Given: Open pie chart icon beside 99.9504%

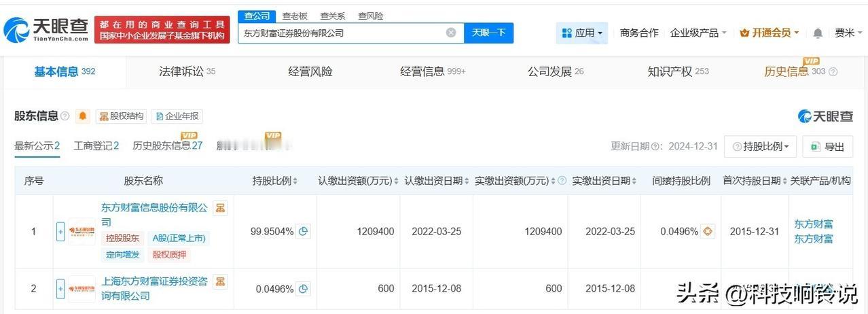Looking at the screenshot, I should [304, 231].
